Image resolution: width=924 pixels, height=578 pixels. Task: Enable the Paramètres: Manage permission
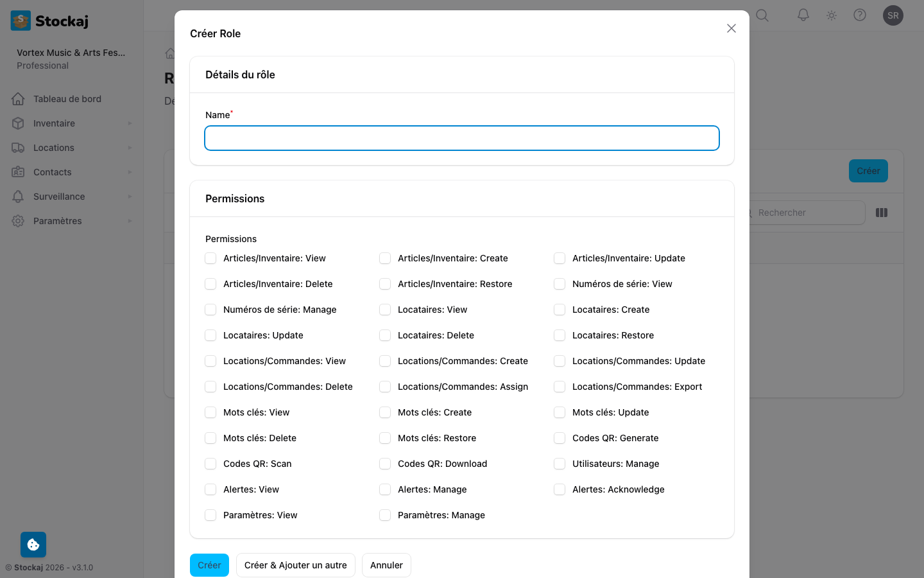point(385,514)
